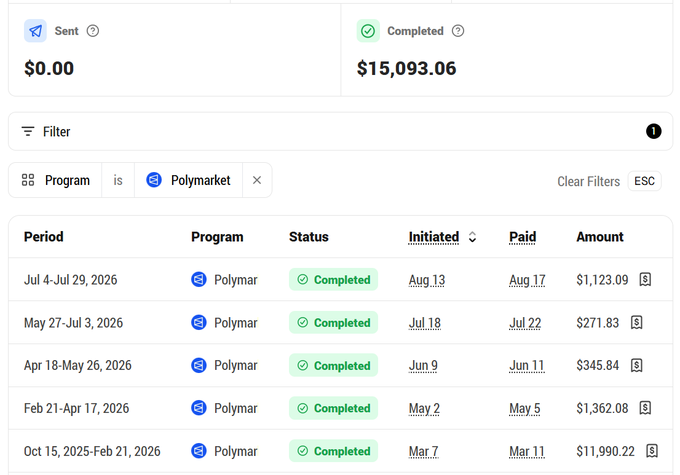Click Clear Filters
Image resolution: width=680 pixels, height=475 pixels.
[588, 181]
